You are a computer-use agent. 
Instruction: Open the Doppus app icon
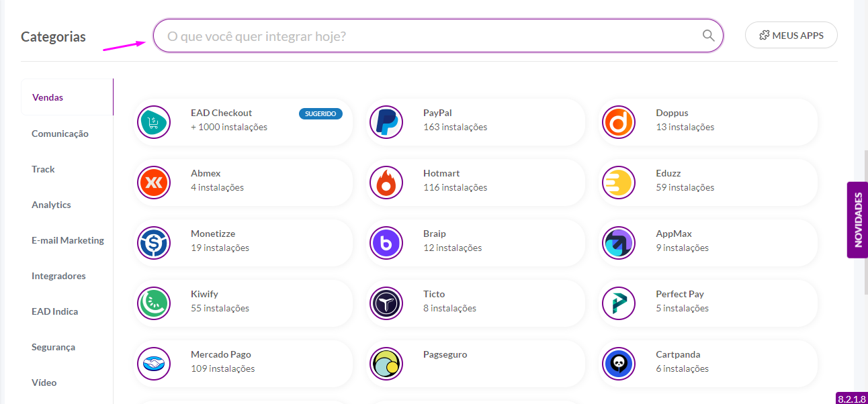point(619,122)
